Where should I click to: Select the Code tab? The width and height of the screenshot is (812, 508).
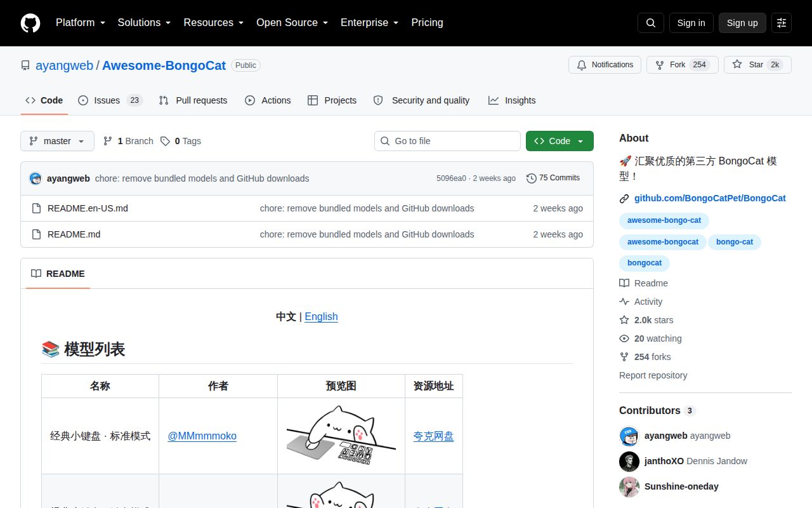(x=44, y=100)
